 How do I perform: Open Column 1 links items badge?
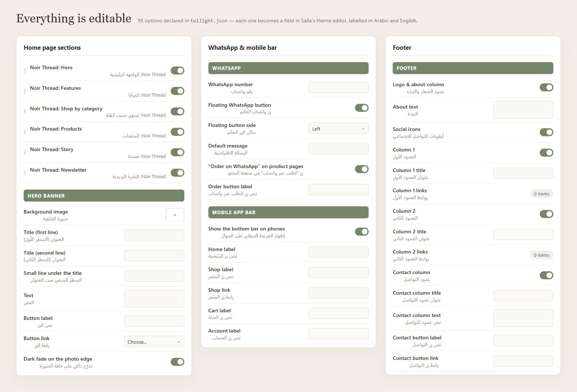pos(541,194)
